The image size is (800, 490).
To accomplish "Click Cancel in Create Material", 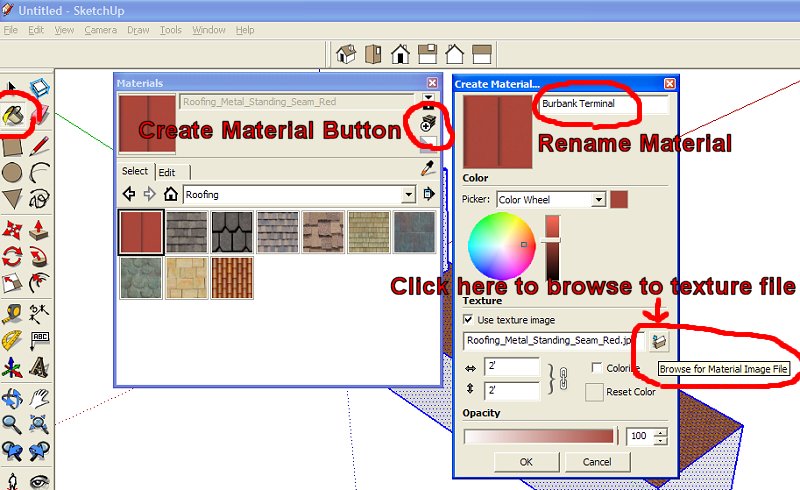I will [597, 462].
